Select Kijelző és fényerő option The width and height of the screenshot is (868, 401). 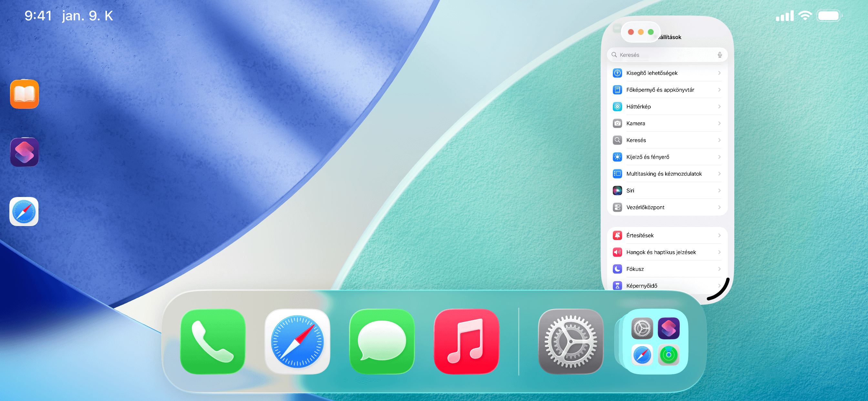647,157
